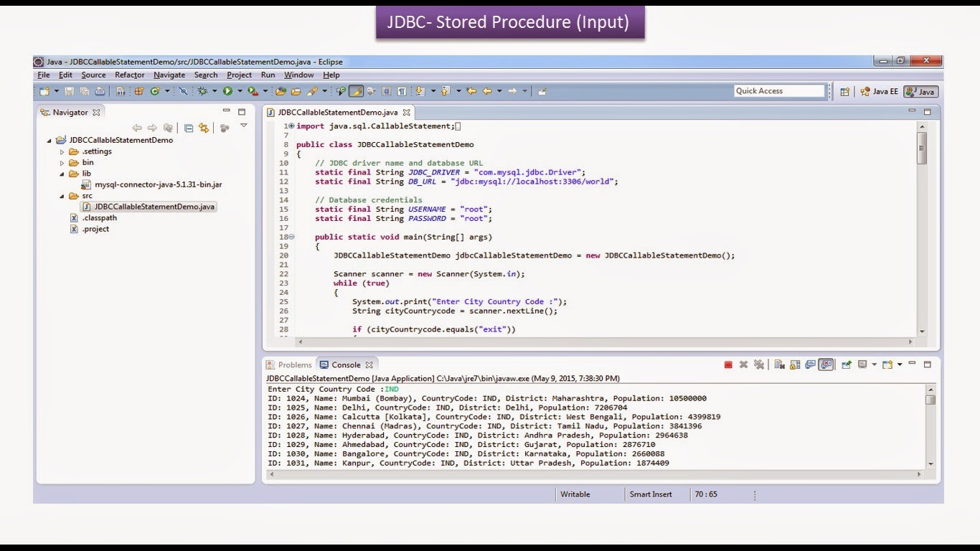Click the Clear Console icon
The height and width of the screenshot is (551, 980).
click(x=780, y=364)
